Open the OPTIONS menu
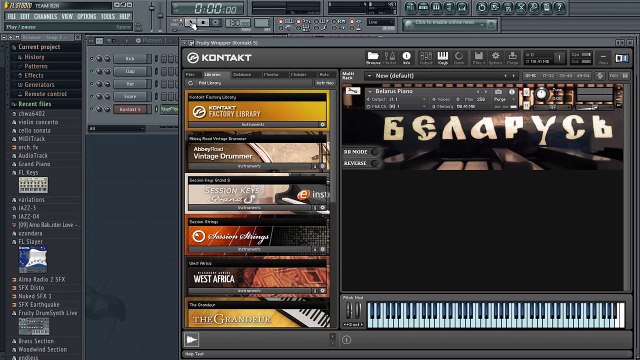This screenshot has width=640, height=360. pyautogui.click(x=87, y=17)
